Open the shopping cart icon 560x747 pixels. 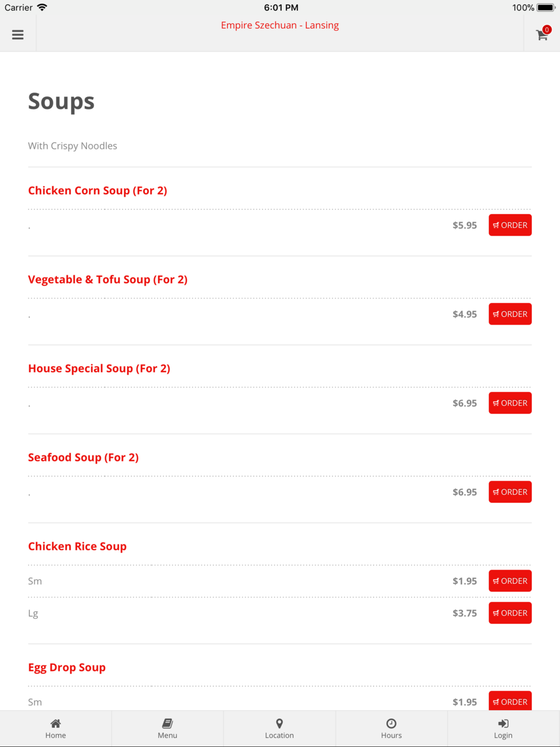[x=542, y=35]
